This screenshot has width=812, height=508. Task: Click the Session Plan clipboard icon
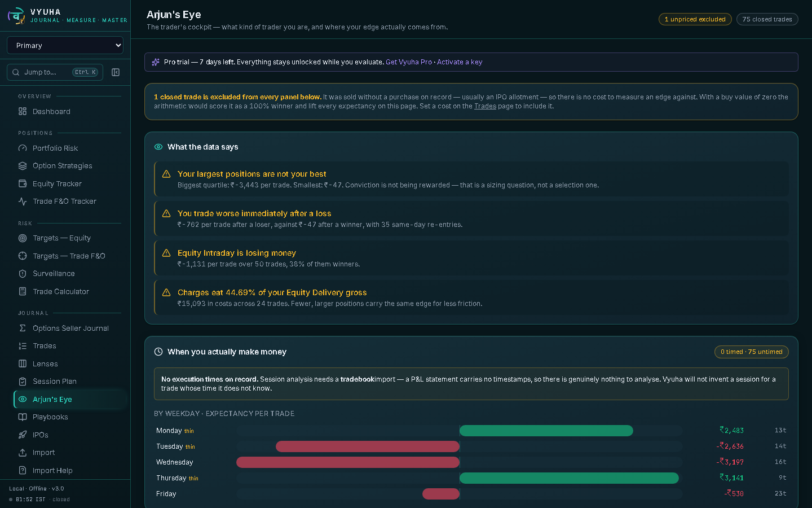(23, 382)
